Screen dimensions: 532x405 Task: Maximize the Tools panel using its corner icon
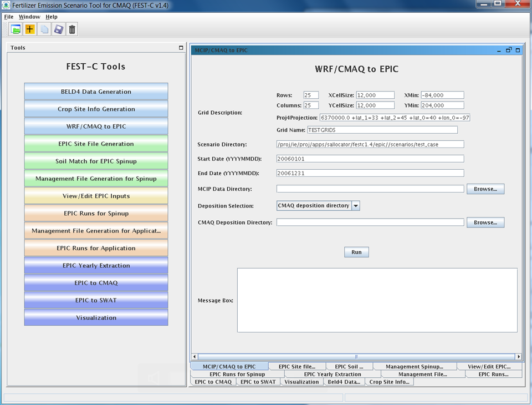click(181, 48)
